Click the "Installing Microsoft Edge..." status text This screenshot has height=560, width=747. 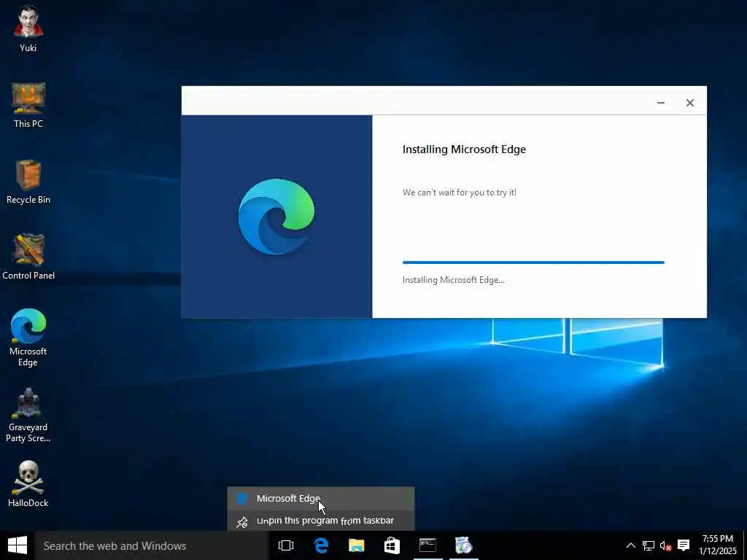[454, 280]
